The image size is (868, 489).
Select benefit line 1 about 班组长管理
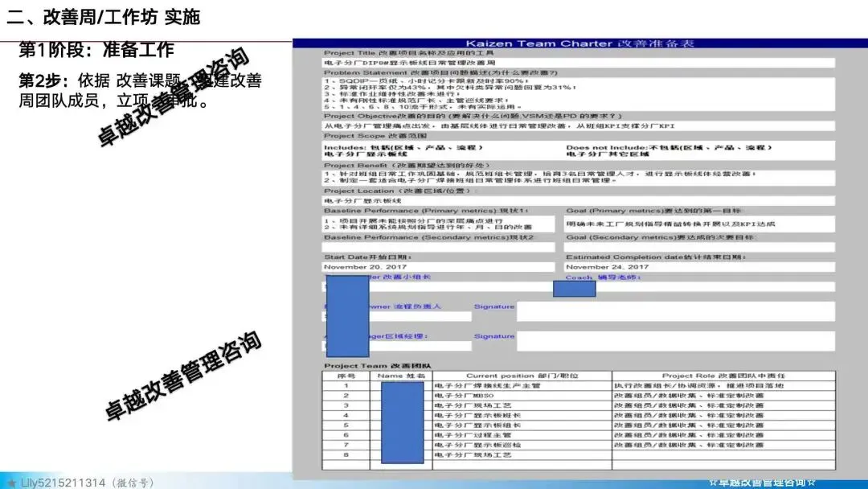(x=540, y=174)
